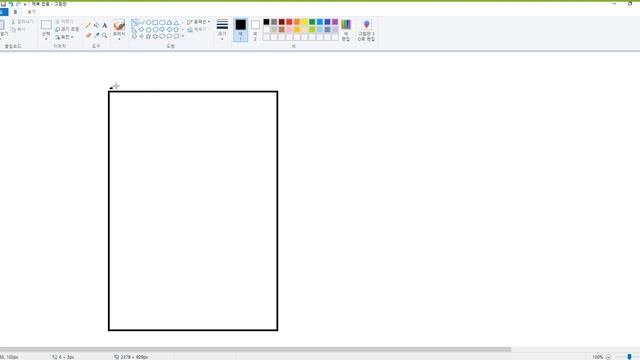The width and height of the screenshot is (640, 360).
Task: Choose the Down arrow shape
Action: point(135,36)
